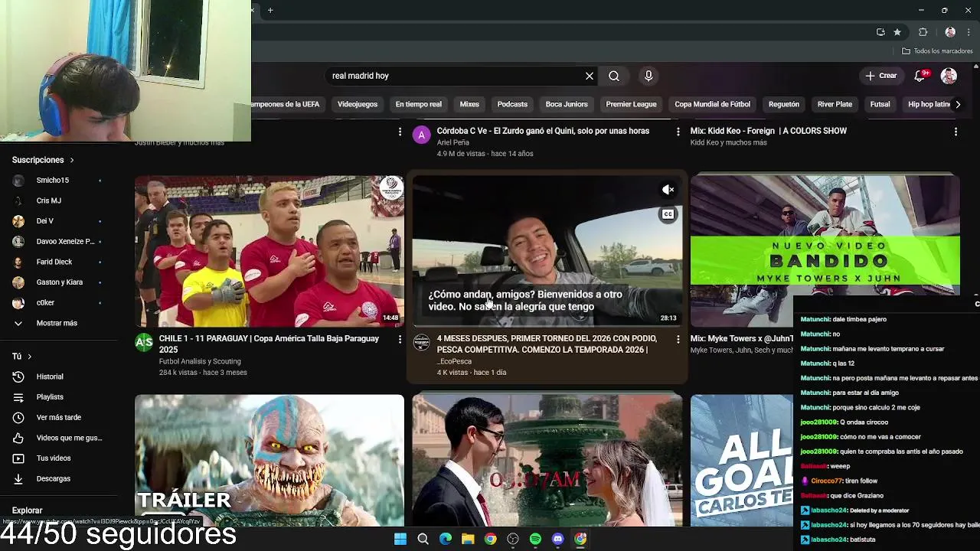Select the Copa Mundial de Fútbol chip

712,104
